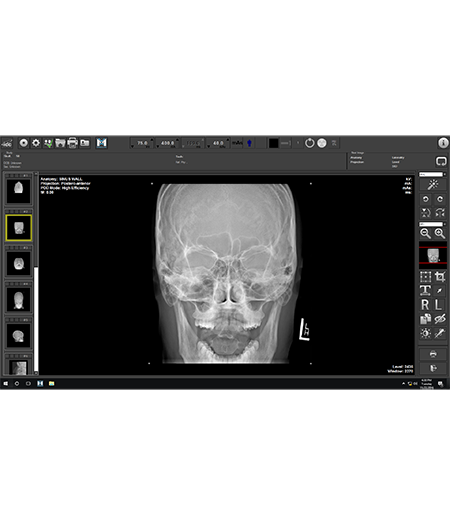Select the crop tool

(440, 277)
